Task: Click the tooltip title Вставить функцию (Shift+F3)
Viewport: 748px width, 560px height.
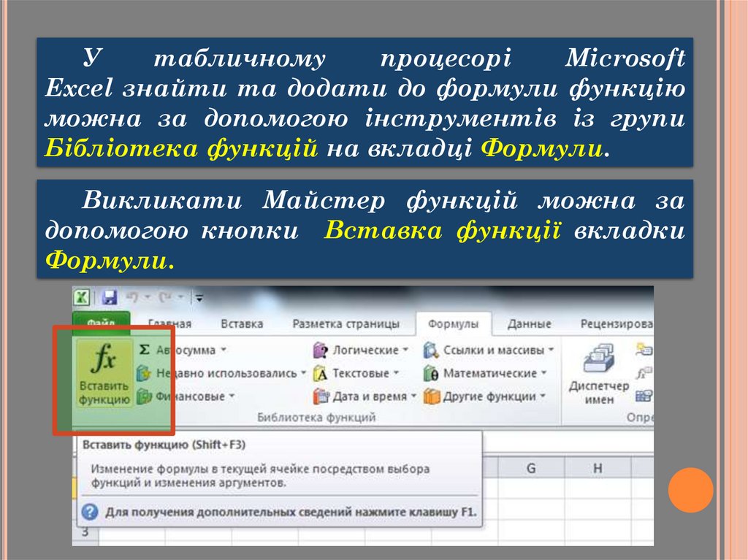Action: pyautogui.click(x=164, y=445)
